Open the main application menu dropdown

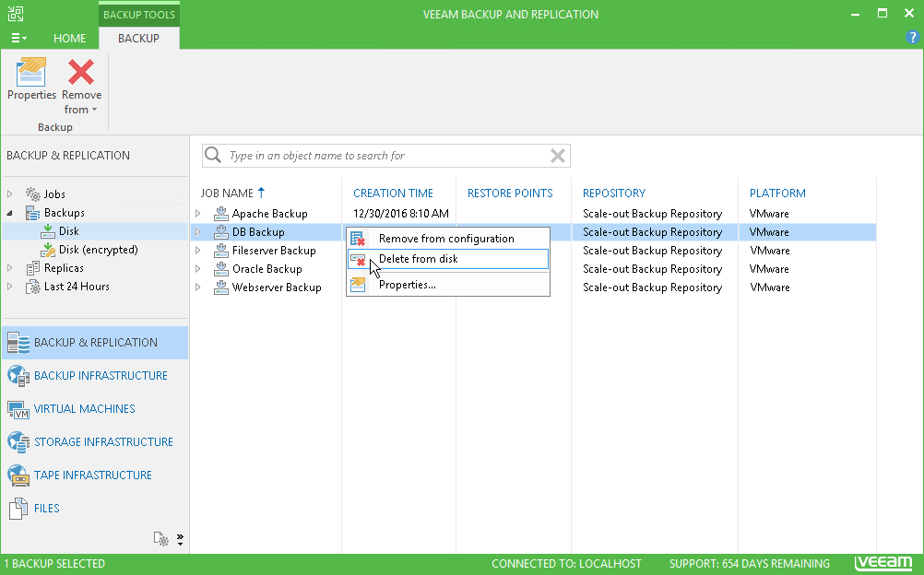tap(18, 39)
